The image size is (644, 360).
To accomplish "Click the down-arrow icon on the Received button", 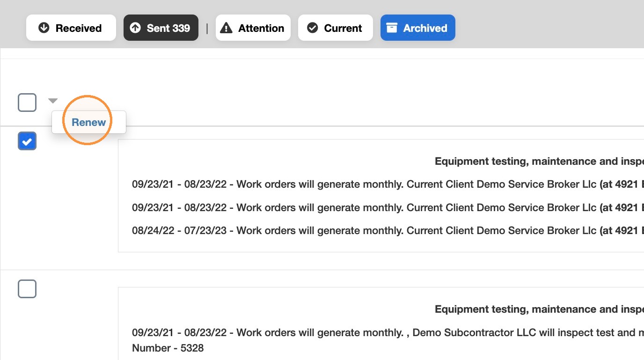I will coord(44,28).
